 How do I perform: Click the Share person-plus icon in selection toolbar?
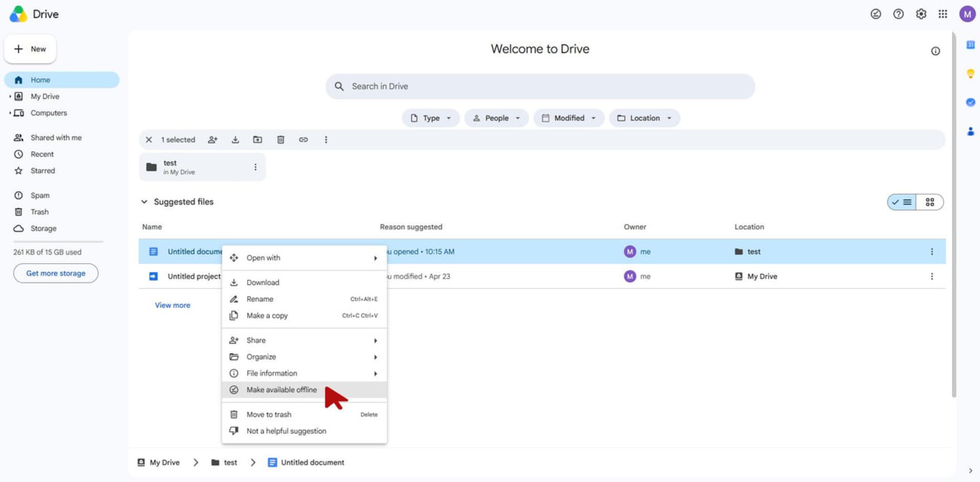tap(213, 140)
